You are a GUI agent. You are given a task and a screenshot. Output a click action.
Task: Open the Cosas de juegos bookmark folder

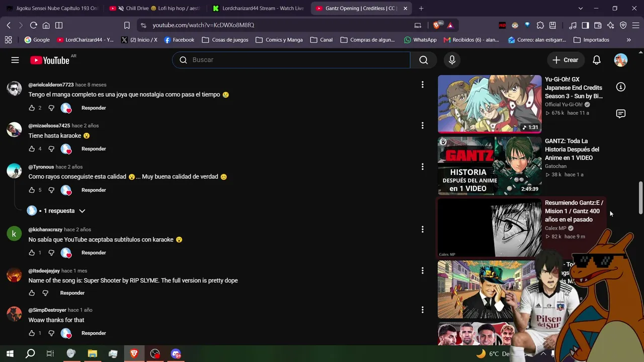pos(225,40)
